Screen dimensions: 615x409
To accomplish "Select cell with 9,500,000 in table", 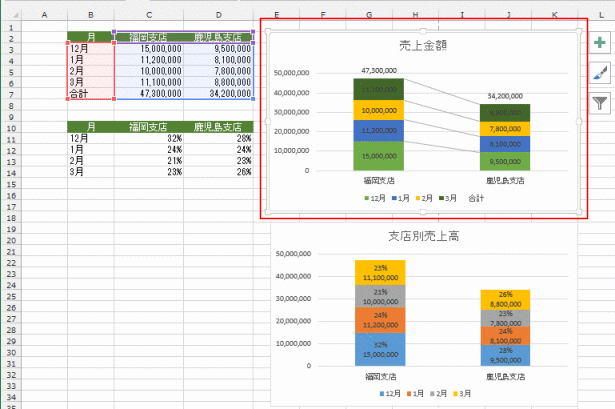I will coord(218,49).
